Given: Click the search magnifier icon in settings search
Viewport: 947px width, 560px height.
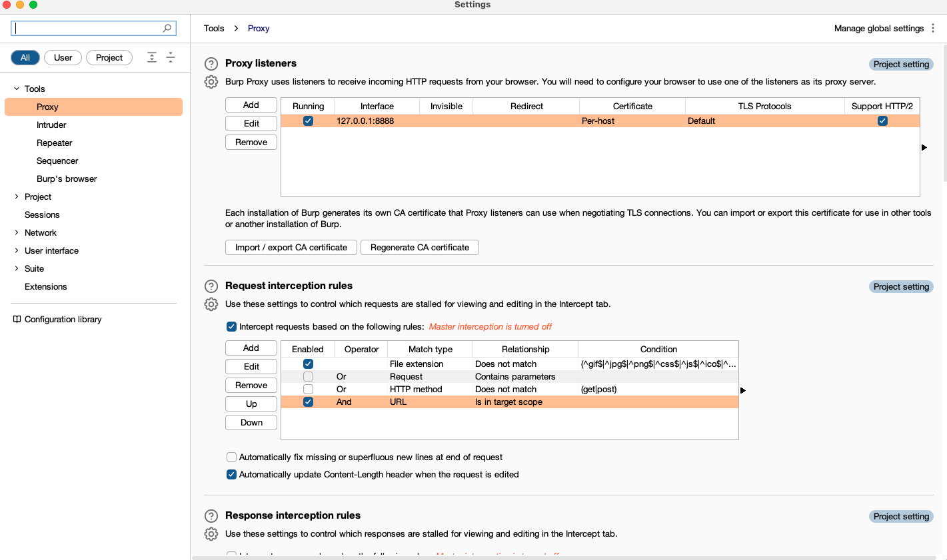Looking at the screenshot, I should pyautogui.click(x=167, y=28).
